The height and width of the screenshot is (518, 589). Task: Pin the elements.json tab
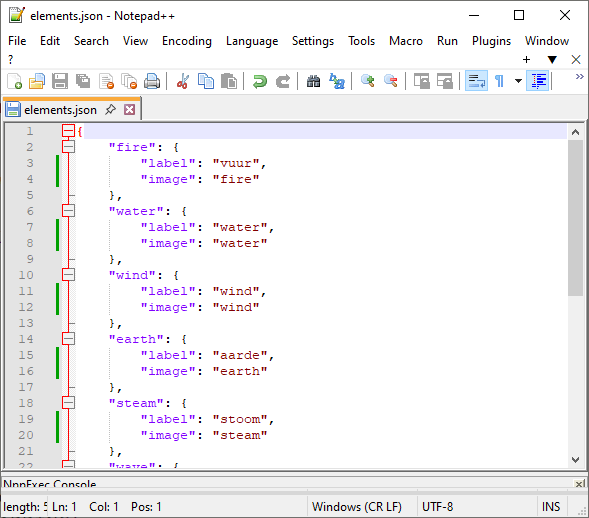pyautogui.click(x=110, y=110)
